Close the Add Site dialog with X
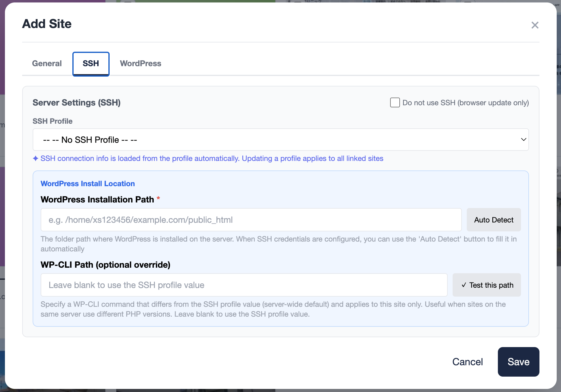Image resolution: width=561 pixels, height=392 pixels. tap(535, 25)
